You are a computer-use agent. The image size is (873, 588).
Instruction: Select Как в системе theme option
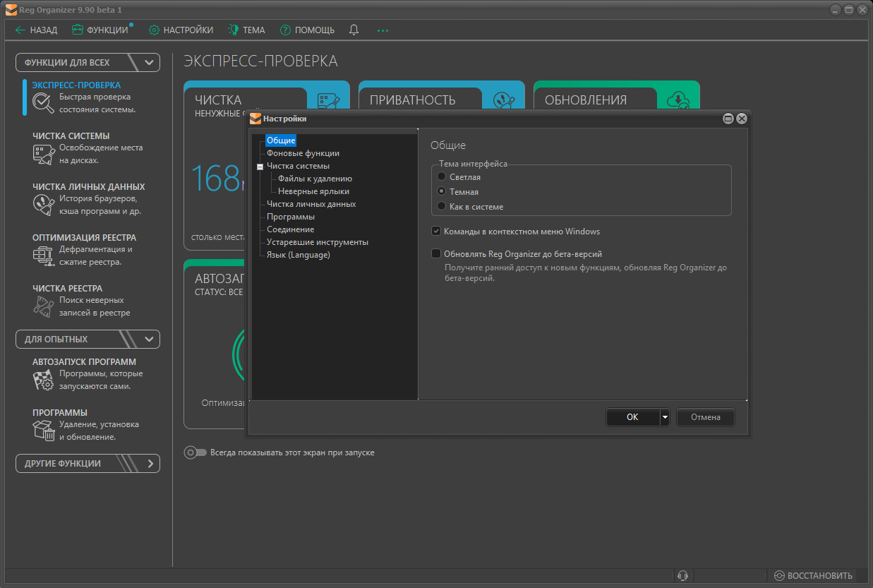click(x=442, y=207)
